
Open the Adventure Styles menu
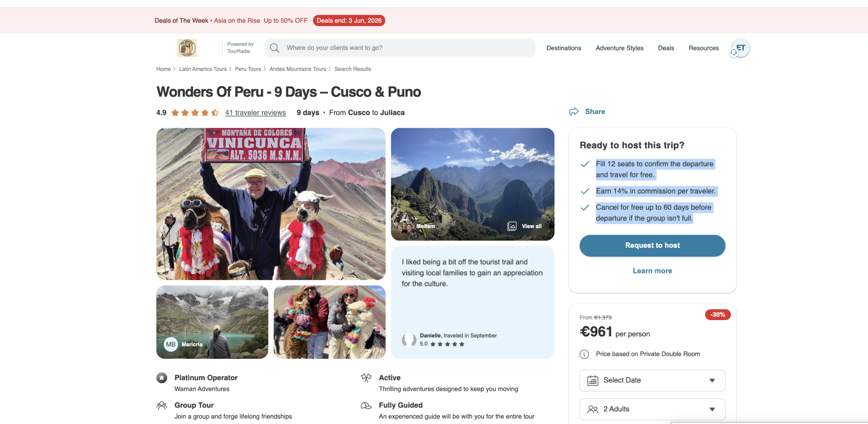(x=620, y=48)
